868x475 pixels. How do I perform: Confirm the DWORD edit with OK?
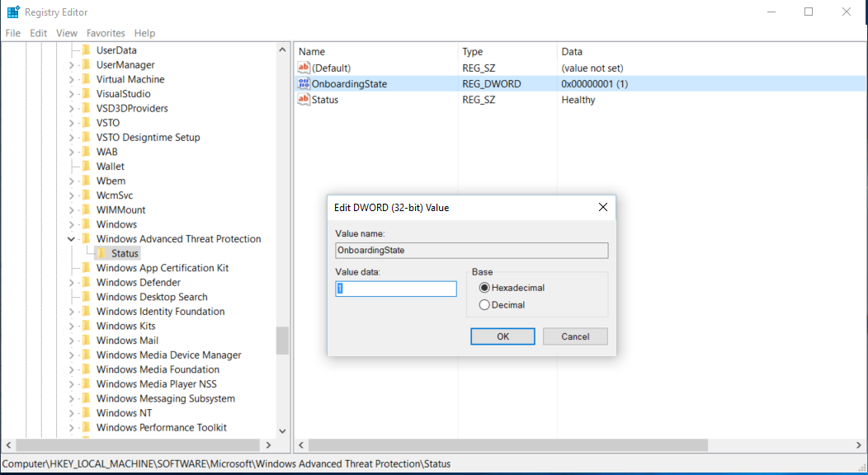(x=502, y=336)
